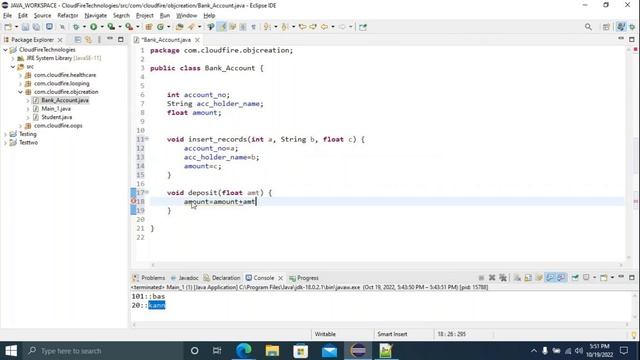Click the New Java Class icon
This screenshot has width=640, height=360.
[x=160, y=27]
